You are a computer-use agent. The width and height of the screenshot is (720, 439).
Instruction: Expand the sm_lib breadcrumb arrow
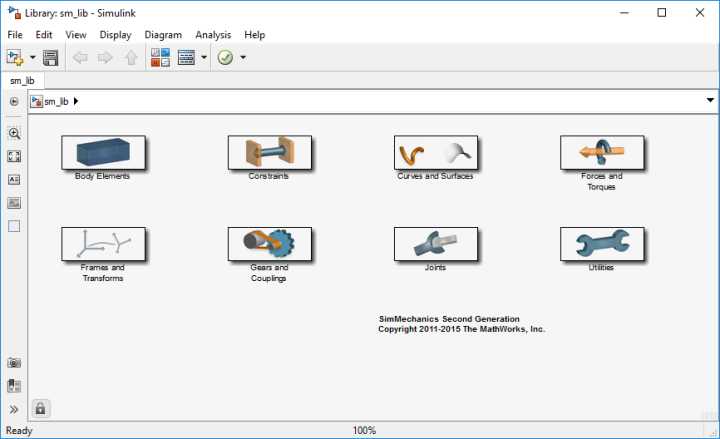click(x=76, y=101)
